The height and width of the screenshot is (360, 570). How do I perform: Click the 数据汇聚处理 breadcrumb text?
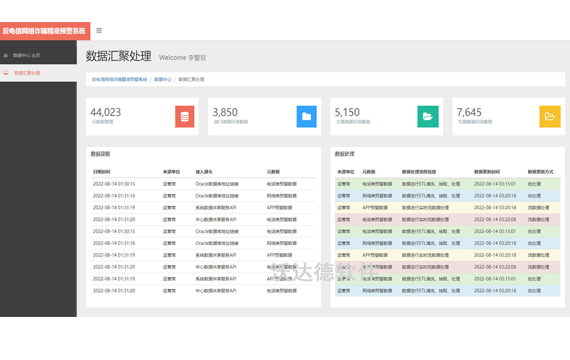click(x=191, y=79)
